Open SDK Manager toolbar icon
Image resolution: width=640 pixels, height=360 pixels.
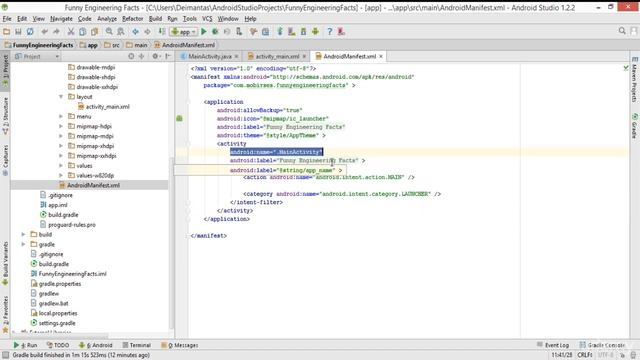click(x=303, y=31)
